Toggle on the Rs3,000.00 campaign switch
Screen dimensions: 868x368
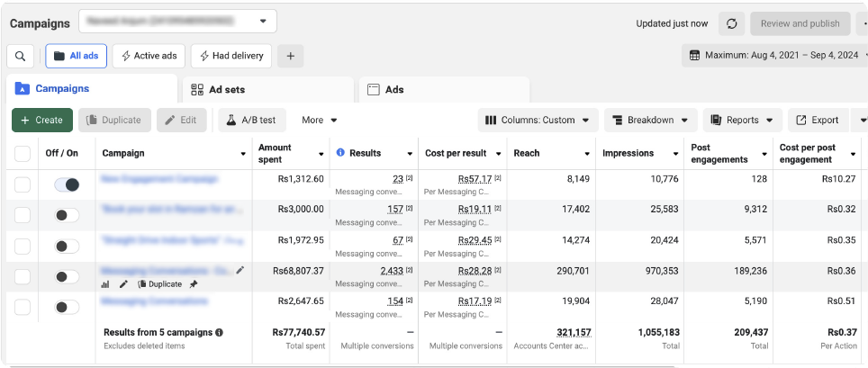[x=67, y=216]
